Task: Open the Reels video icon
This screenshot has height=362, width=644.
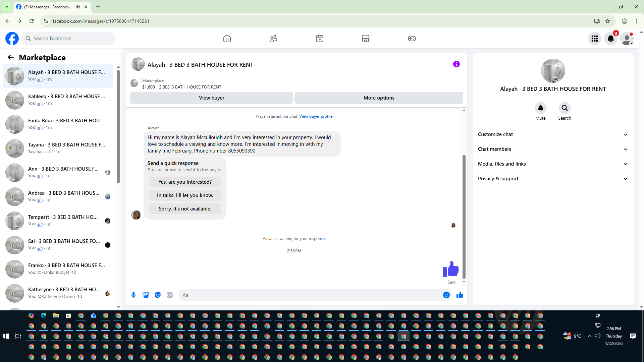Action: tap(320, 39)
